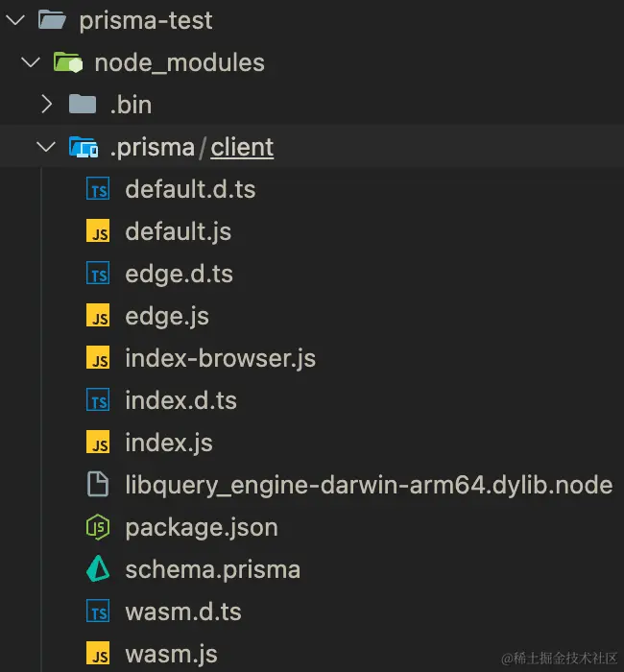
Task: Open the edge.d.ts file
Action: click(x=180, y=274)
